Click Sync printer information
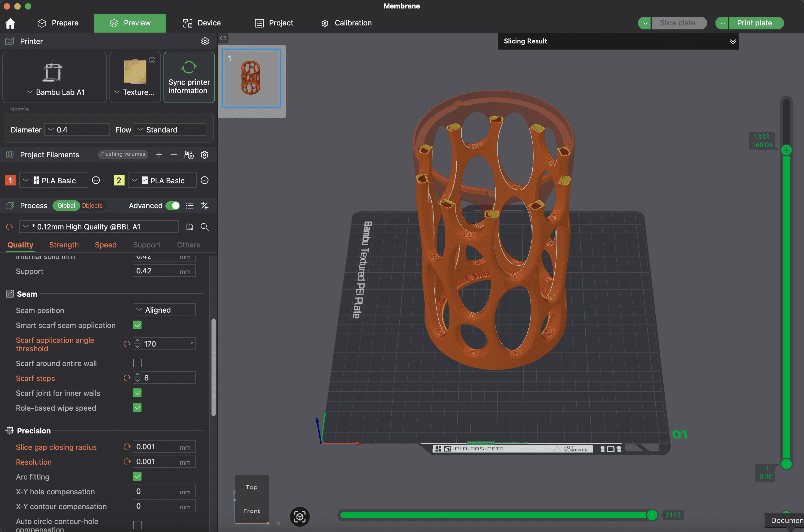The width and height of the screenshot is (804, 532). [x=189, y=77]
